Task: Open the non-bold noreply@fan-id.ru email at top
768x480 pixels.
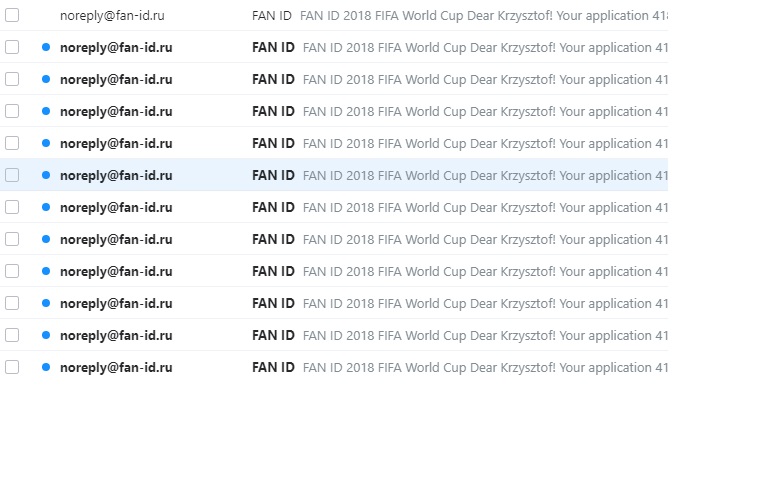Action: 112,16
